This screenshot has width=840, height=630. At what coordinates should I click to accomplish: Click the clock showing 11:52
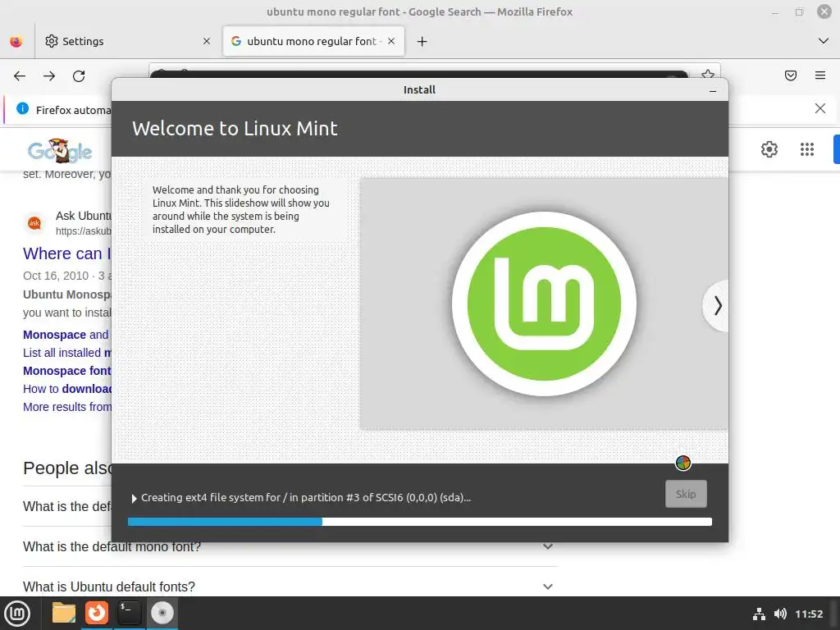(x=808, y=614)
